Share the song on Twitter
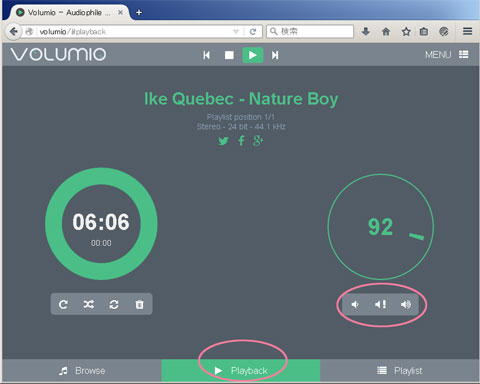This screenshot has height=384, width=480. pos(223,141)
